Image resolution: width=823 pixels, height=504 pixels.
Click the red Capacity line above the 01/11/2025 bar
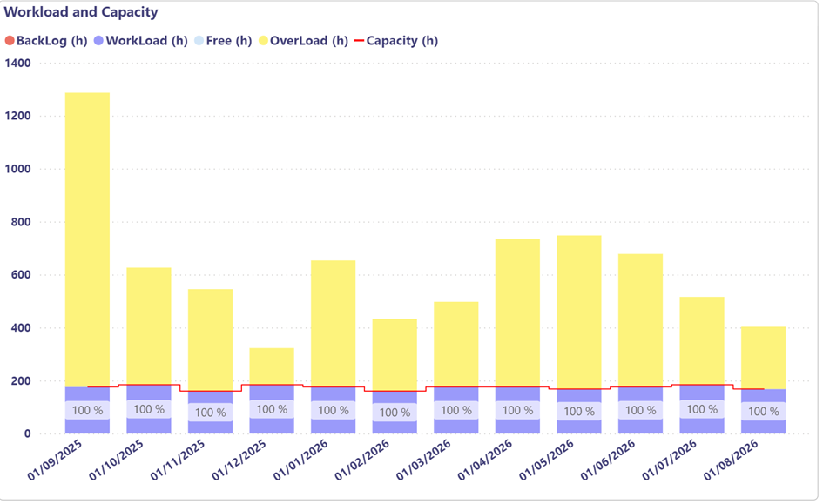tap(210, 391)
